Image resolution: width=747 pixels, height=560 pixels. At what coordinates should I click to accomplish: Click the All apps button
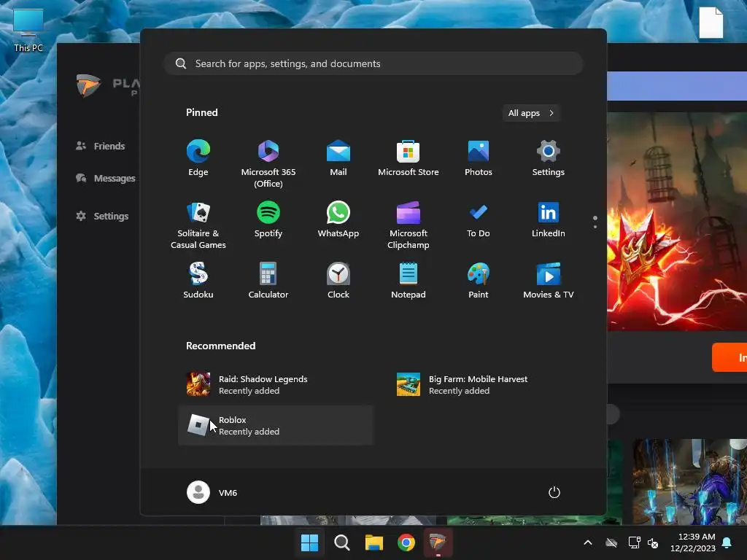(531, 113)
